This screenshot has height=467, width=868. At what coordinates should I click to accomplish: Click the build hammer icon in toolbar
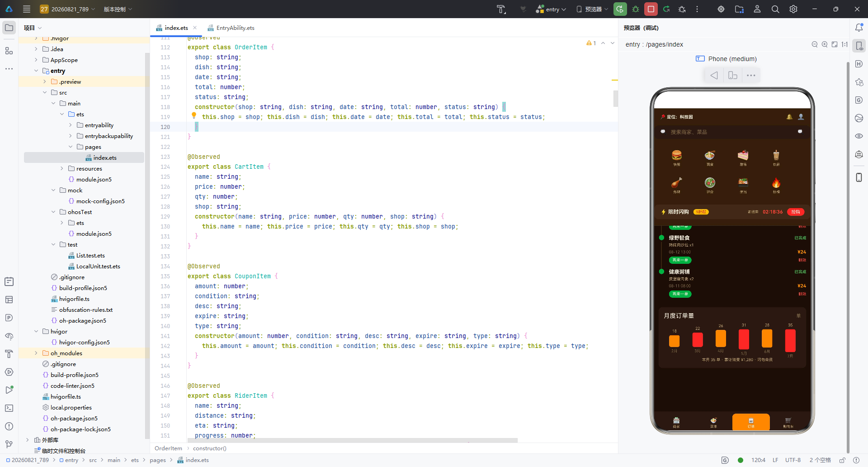pyautogui.click(x=501, y=9)
